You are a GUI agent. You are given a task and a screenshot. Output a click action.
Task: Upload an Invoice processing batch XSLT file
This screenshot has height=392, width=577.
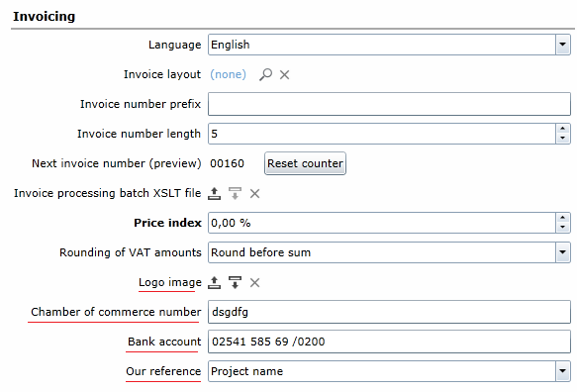(214, 193)
